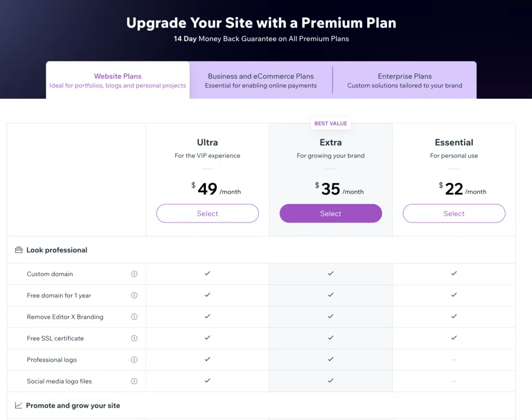Select the Essential plan at $22
This screenshot has height=420, width=532.
click(x=454, y=213)
